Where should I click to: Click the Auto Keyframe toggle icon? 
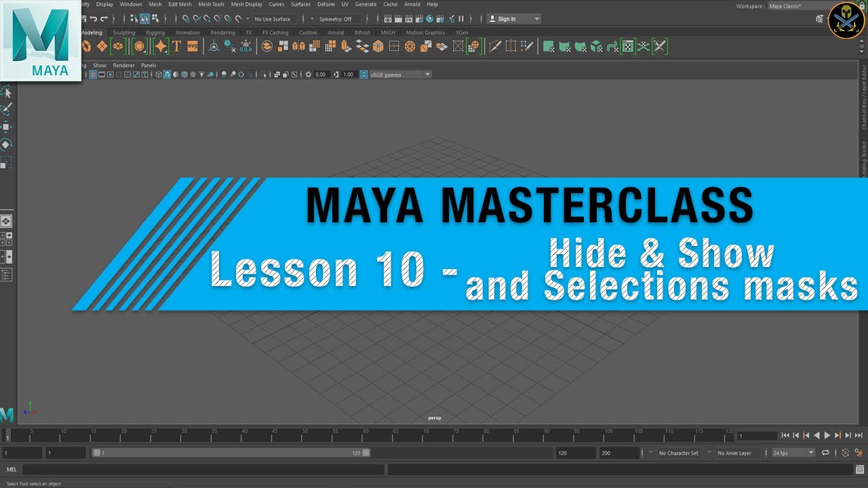(846, 453)
